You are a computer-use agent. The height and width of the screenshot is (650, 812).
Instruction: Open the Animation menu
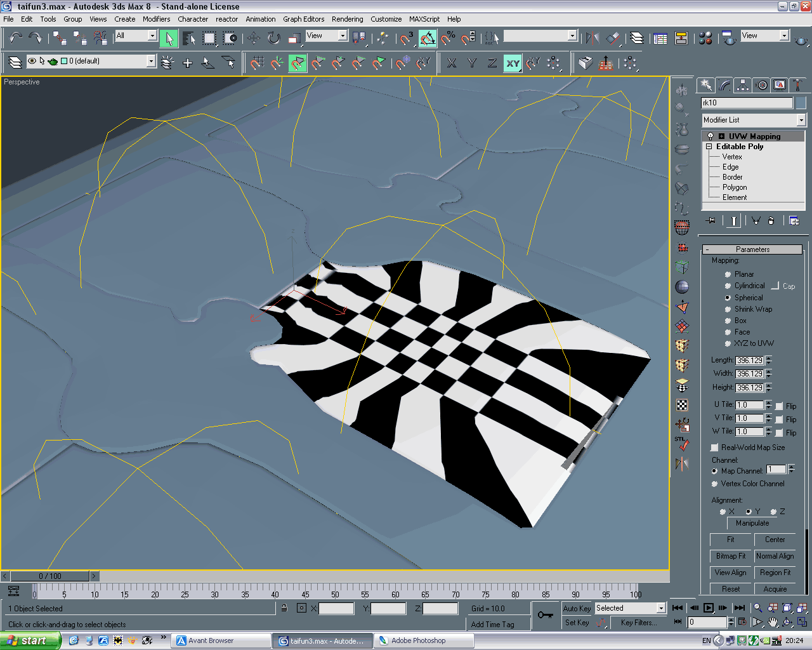pos(261,19)
